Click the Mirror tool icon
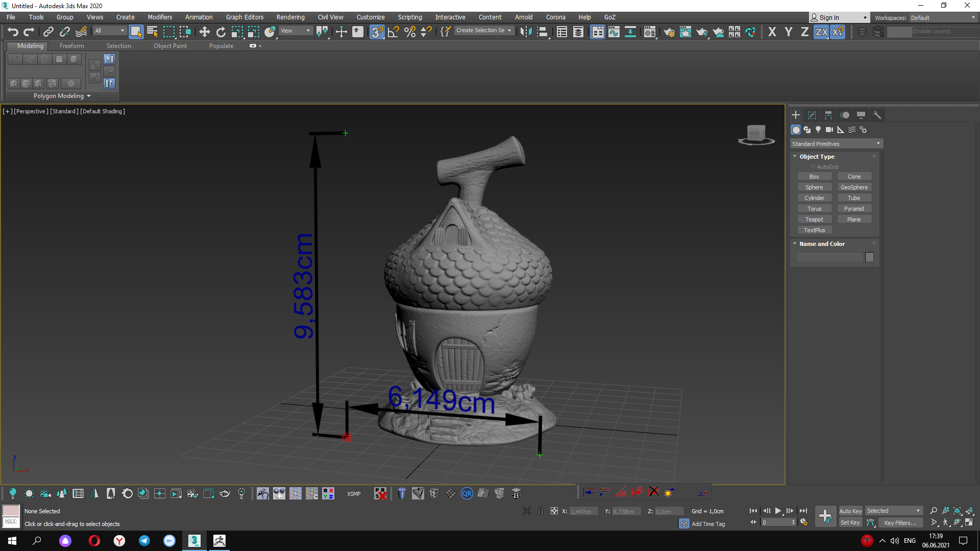The image size is (980, 551). click(x=526, y=32)
